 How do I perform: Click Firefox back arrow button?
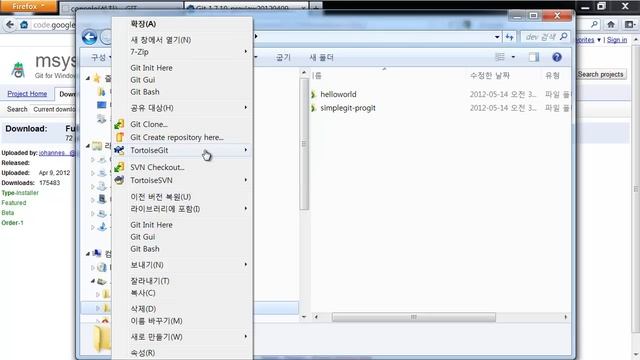(10, 25)
